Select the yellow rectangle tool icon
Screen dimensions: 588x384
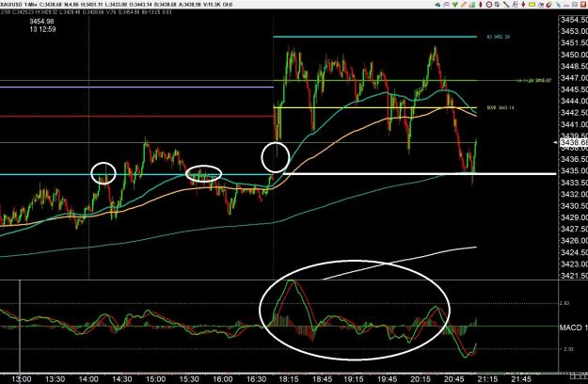click(532, 5)
